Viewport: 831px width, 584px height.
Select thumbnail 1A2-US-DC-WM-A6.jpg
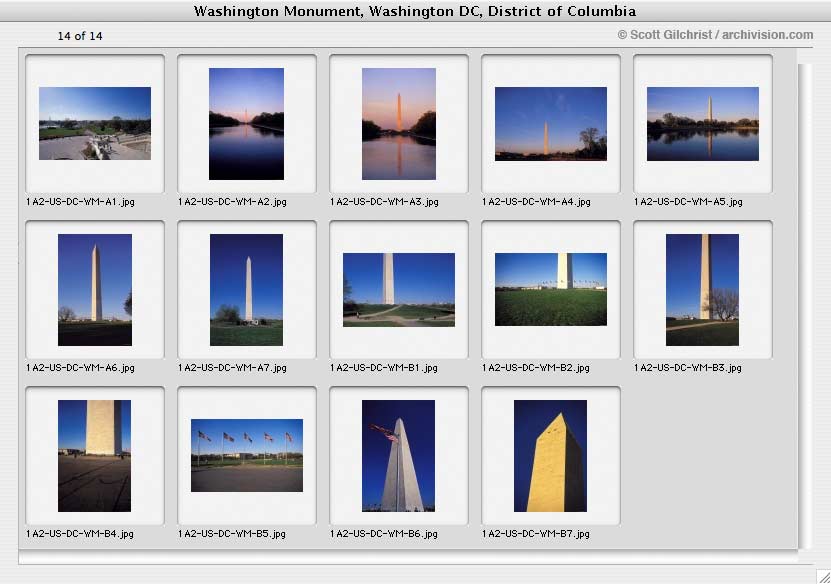[95, 290]
